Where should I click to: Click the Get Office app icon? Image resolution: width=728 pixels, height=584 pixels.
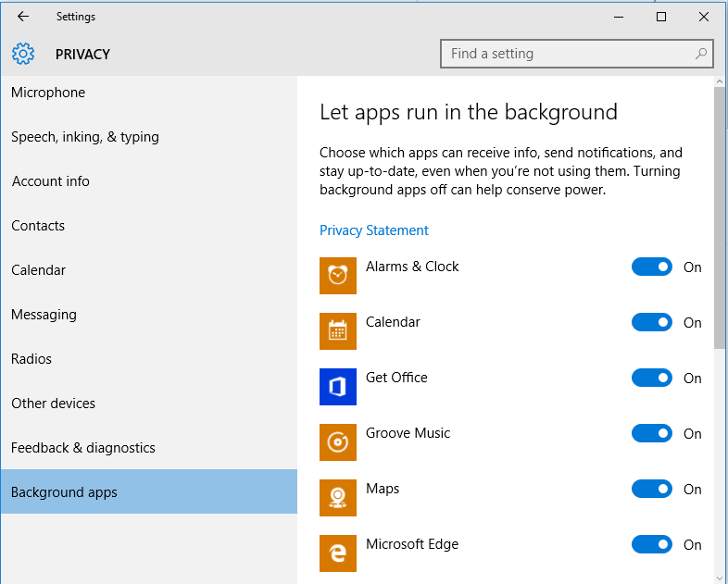click(x=338, y=387)
